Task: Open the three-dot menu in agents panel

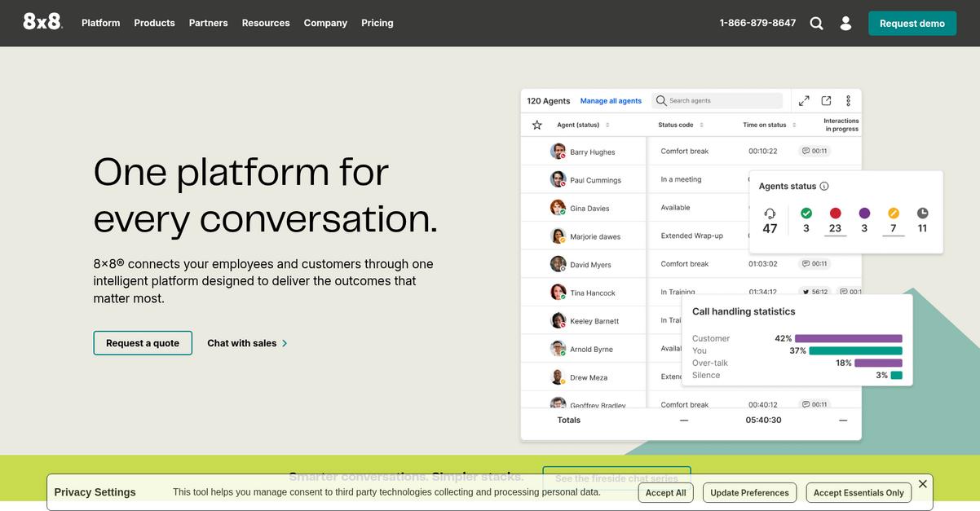Action: click(848, 100)
